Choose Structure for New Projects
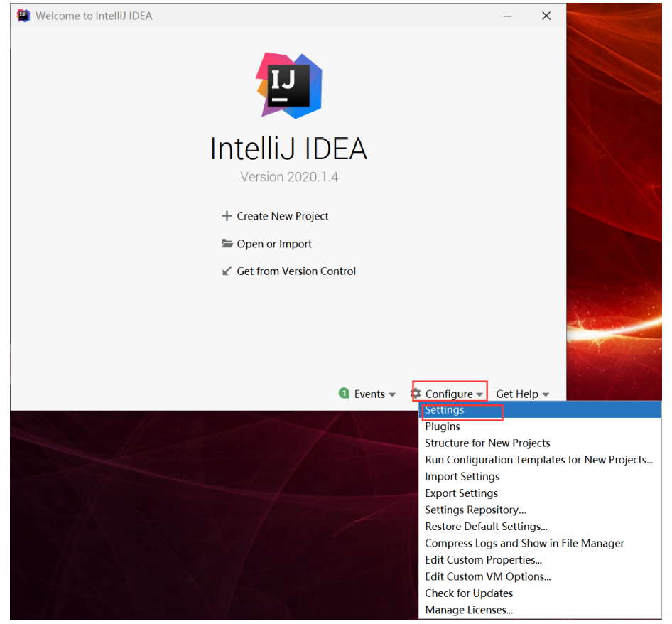This screenshot has height=624, width=672. (x=540, y=443)
